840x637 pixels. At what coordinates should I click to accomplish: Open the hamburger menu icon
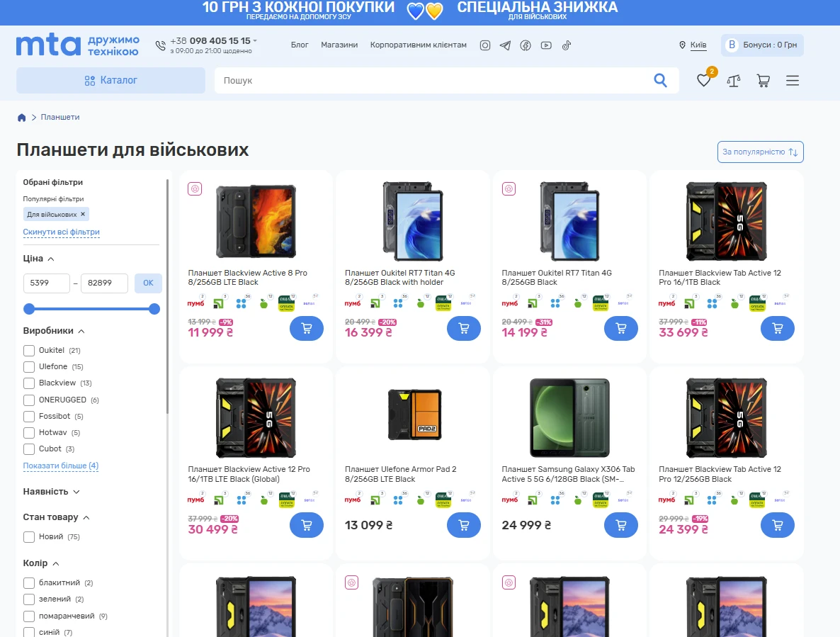(x=793, y=81)
